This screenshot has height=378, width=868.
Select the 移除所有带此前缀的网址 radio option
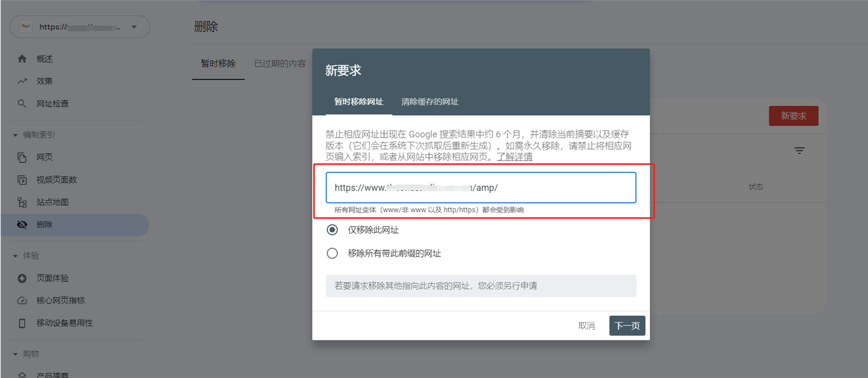tap(332, 254)
